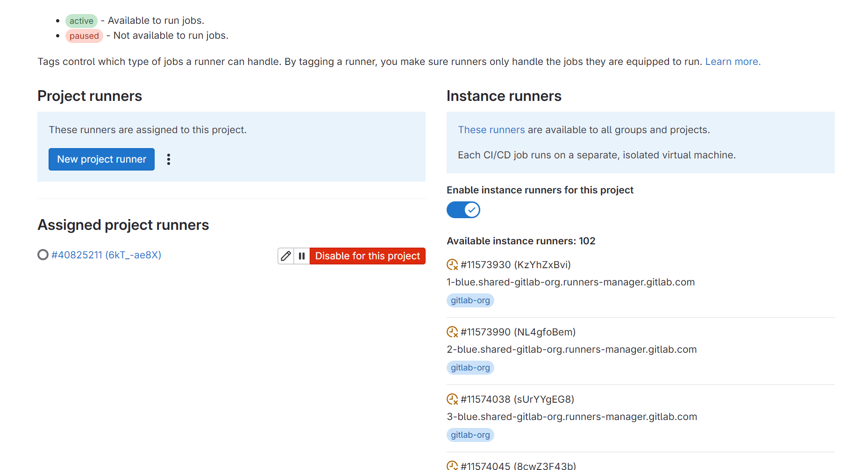Image resolution: width=868 pixels, height=470 pixels.
Task: Click the active status badge
Action: (81, 21)
